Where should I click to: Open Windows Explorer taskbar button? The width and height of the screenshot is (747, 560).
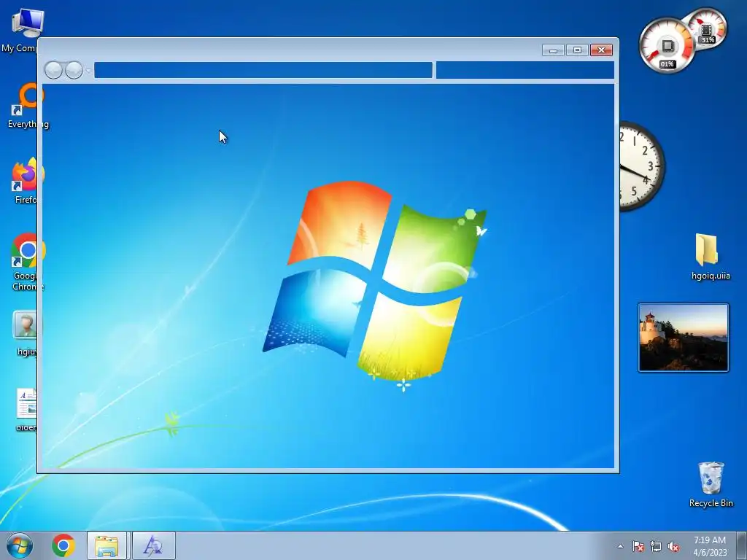click(x=107, y=545)
